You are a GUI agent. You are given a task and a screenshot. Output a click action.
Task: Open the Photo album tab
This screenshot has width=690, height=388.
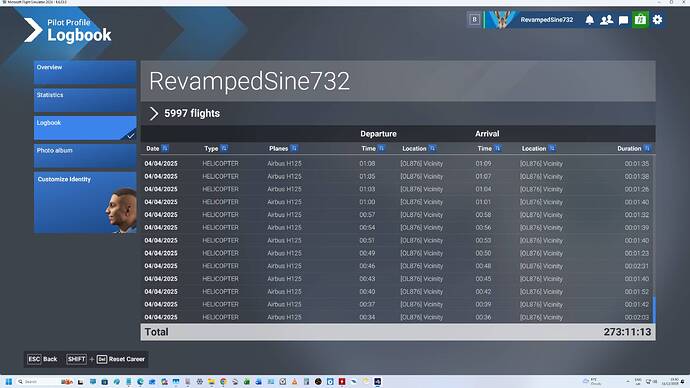85,156
